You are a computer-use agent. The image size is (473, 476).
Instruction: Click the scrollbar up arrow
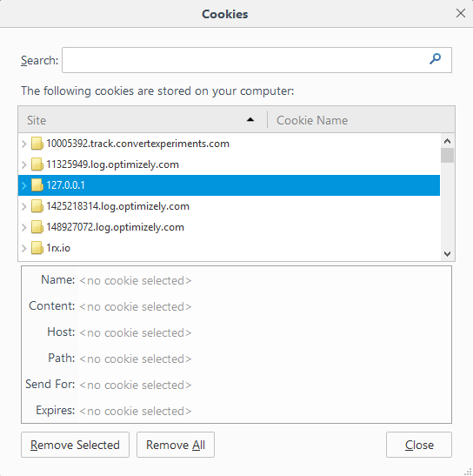[447, 141]
